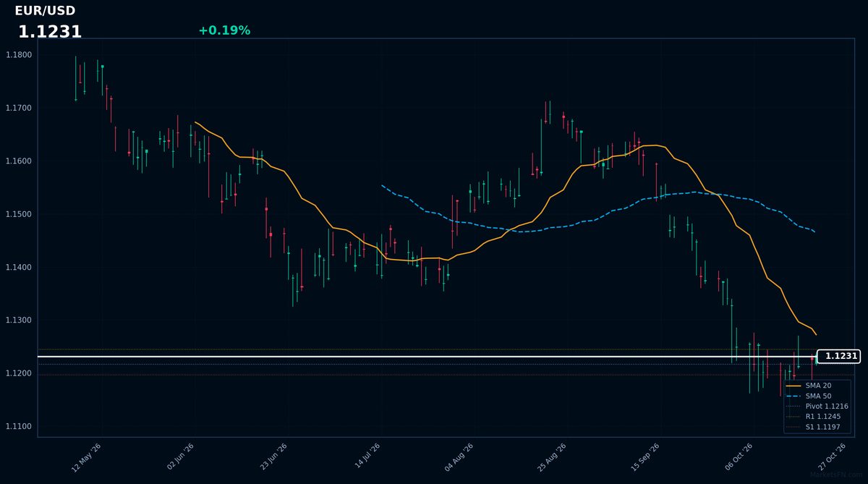Click the 15 Sep '26 date label
Screen dimensions: 868x484
pos(645,457)
